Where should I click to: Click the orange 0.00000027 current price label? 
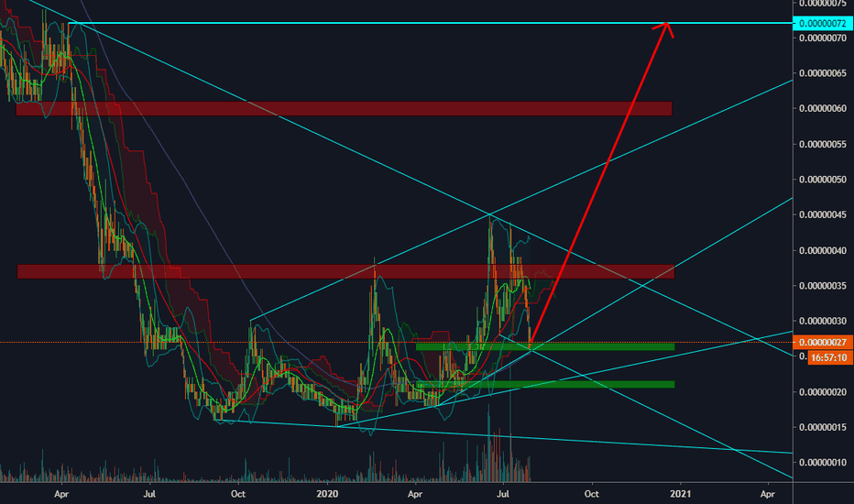point(823,342)
